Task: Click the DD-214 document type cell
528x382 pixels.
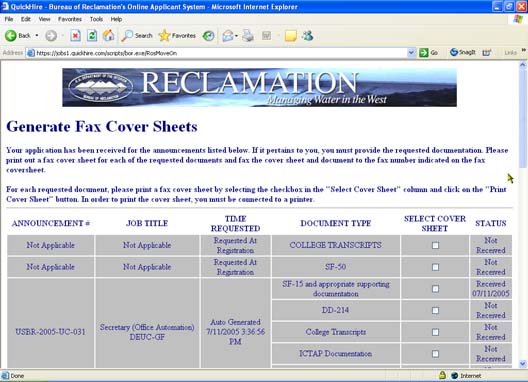Action: tap(336, 310)
